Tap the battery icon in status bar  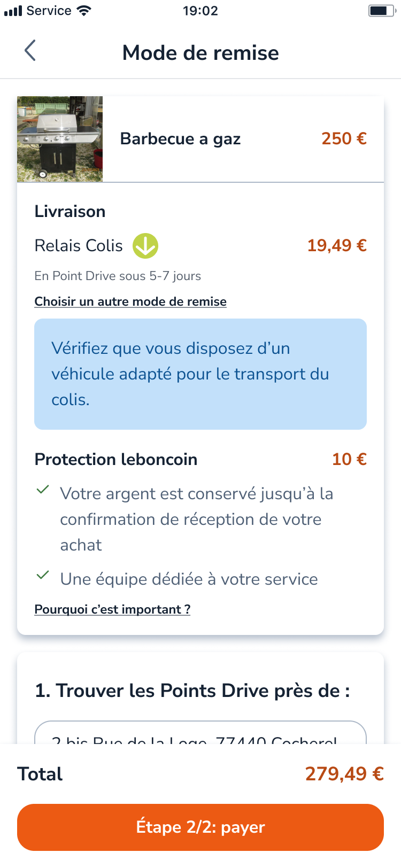point(381,11)
